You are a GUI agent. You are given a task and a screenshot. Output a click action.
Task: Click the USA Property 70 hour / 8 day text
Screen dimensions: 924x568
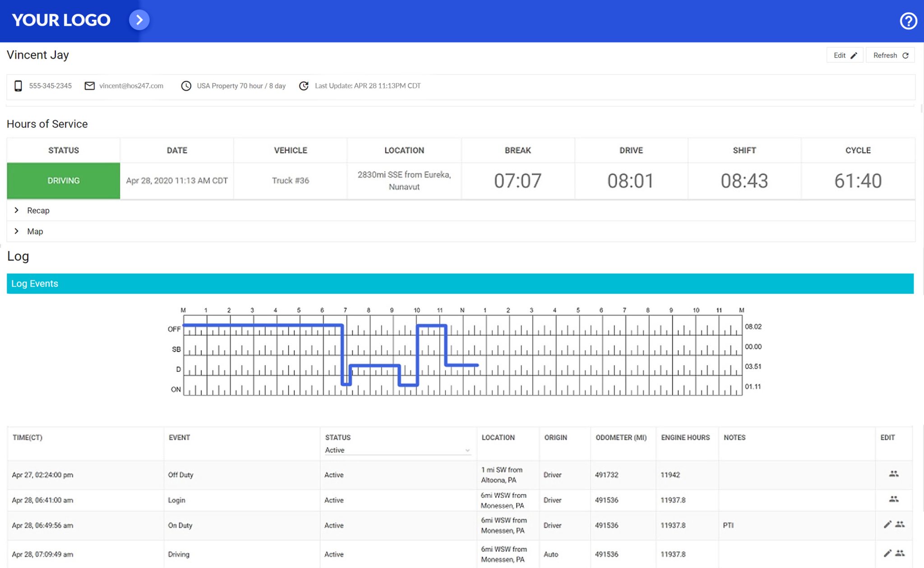click(x=241, y=86)
